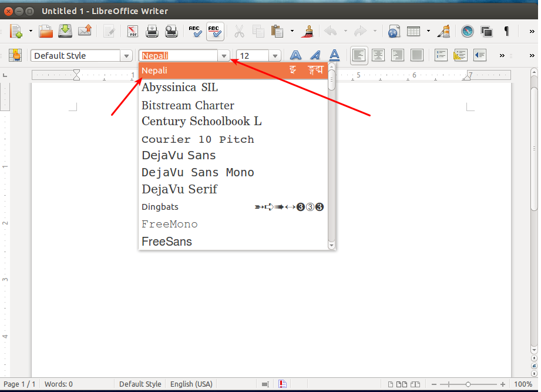Image resolution: width=541 pixels, height=392 pixels.
Task: Click the zoom slider handle
Action: (x=468, y=384)
